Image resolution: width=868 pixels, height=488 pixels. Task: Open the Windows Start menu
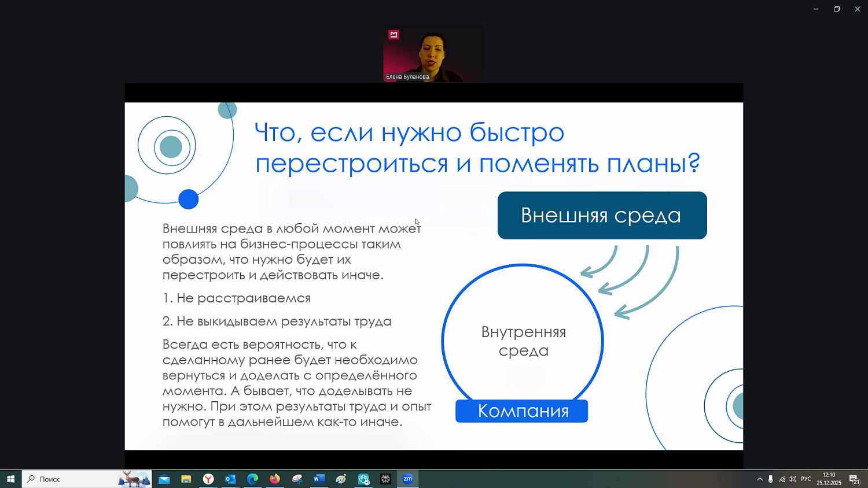pyautogui.click(x=12, y=479)
